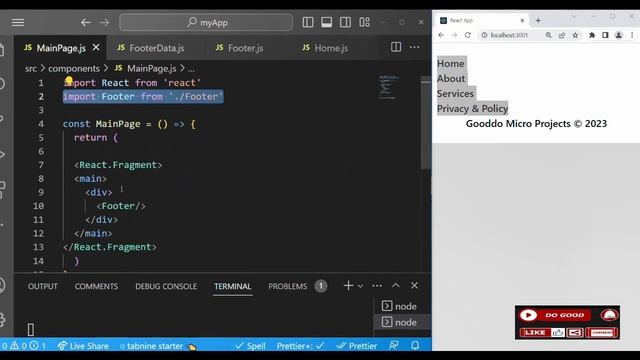Open the browser zoom icon
Viewport: 640px width, 360px height.
[x=548, y=35]
